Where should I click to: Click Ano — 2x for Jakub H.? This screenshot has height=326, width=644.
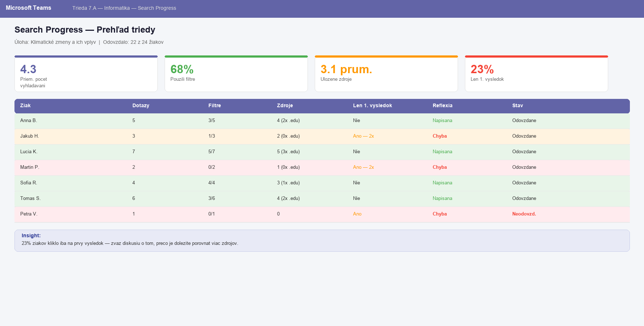coord(363,136)
